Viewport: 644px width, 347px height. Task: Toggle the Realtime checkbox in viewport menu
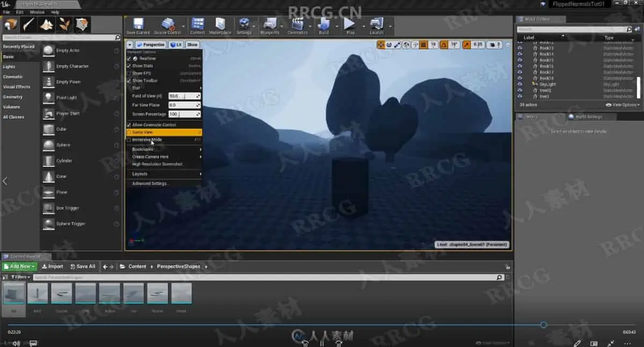point(129,58)
